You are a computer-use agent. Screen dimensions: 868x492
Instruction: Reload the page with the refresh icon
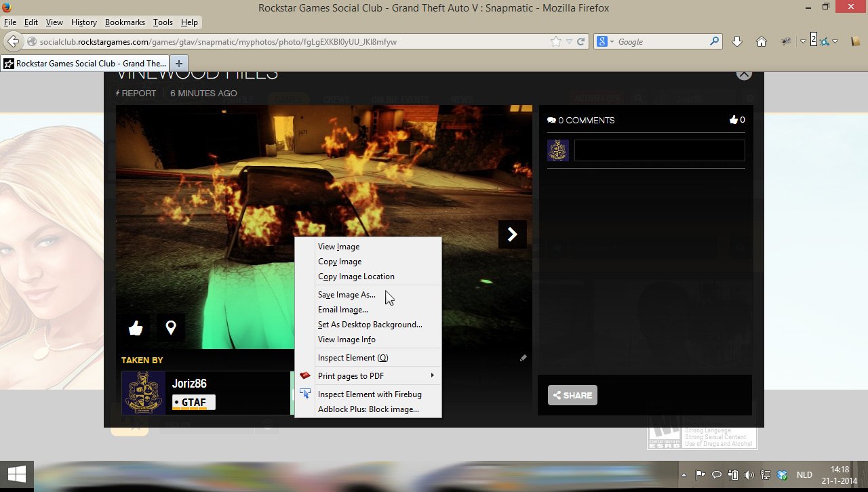[580, 41]
